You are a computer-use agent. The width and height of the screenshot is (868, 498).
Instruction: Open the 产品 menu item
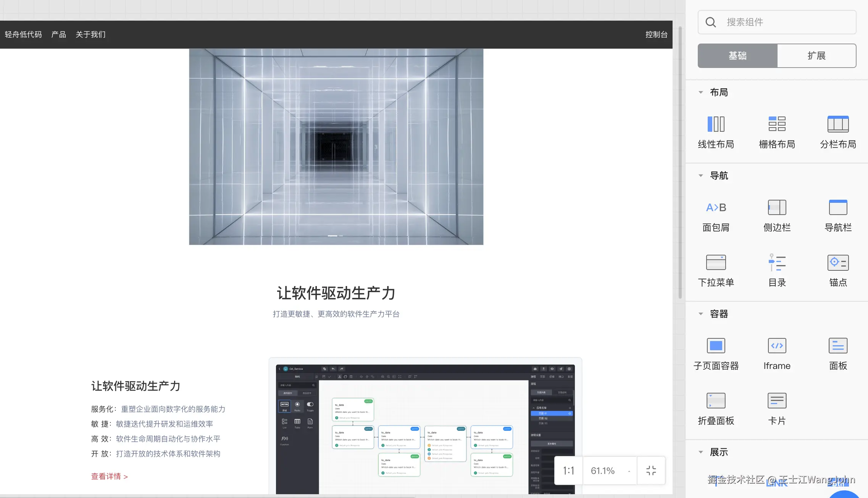[58, 34]
